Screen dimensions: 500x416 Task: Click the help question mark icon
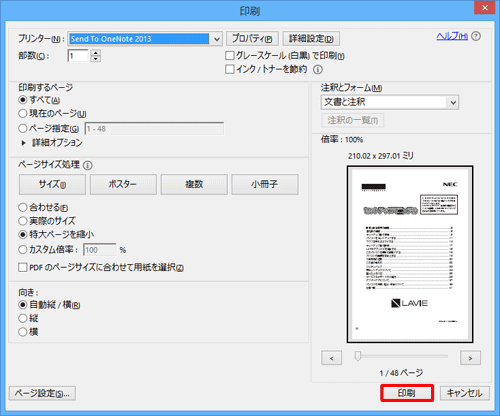pos(476,36)
